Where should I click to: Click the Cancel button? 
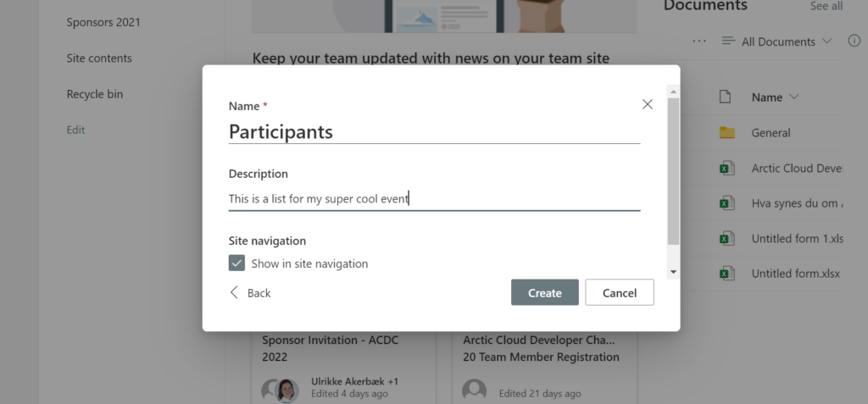620,292
